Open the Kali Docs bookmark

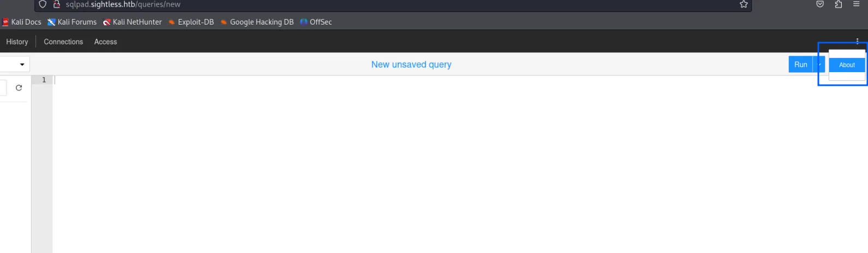(22, 22)
